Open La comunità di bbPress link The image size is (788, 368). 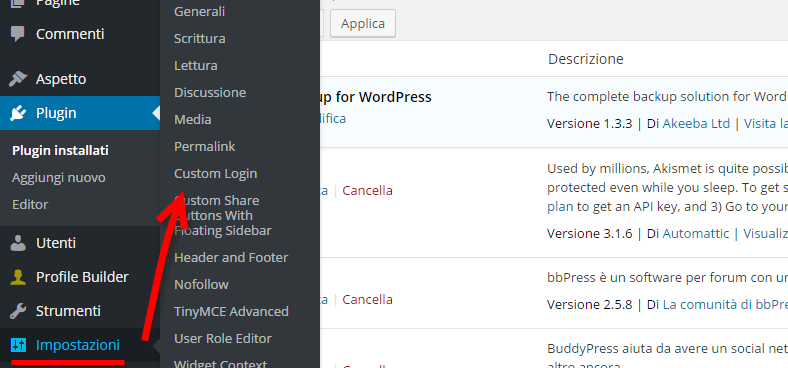[x=725, y=305]
